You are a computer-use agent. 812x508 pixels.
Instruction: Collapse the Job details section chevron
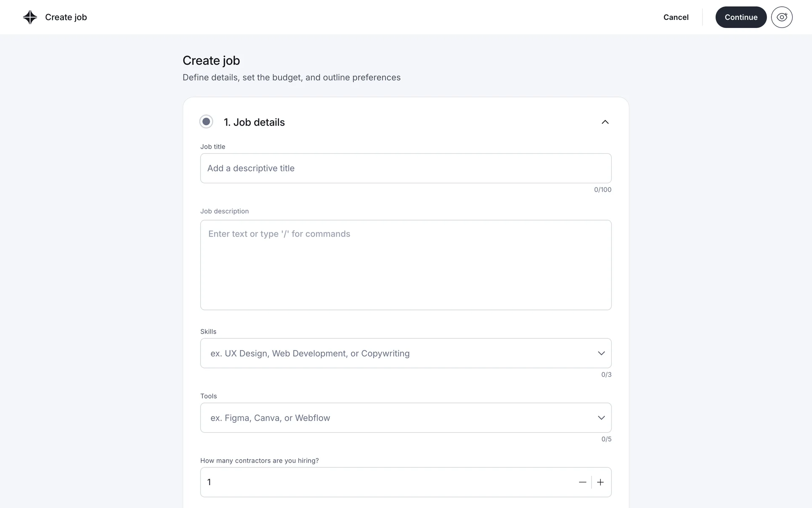pos(605,122)
